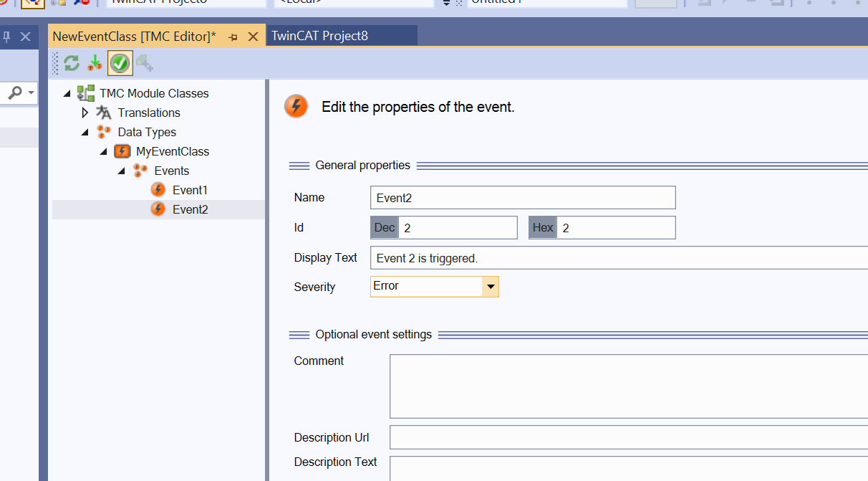Image resolution: width=868 pixels, height=481 pixels.
Task: Select the TMC Module Classes root
Action: (x=154, y=93)
